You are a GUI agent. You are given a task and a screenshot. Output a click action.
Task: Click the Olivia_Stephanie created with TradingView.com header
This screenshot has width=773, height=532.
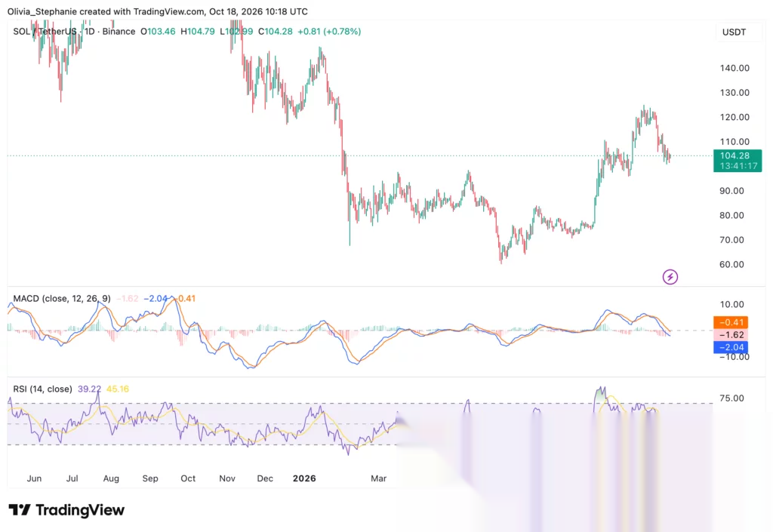point(157,11)
